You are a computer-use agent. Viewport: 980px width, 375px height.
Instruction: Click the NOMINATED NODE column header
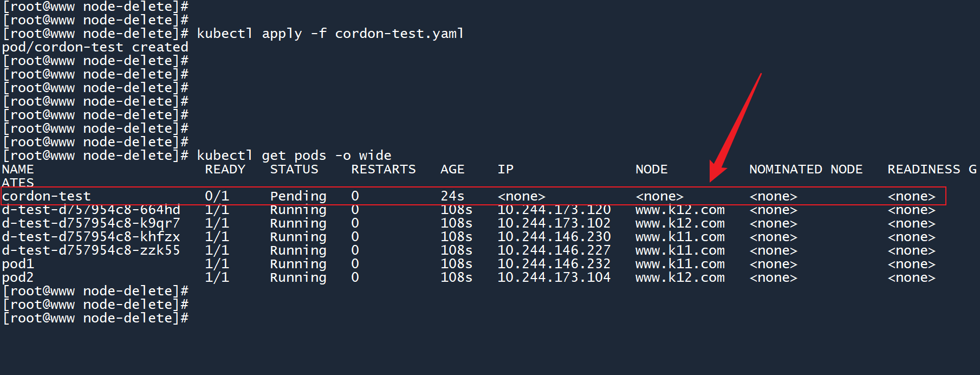[x=806, y=169]
